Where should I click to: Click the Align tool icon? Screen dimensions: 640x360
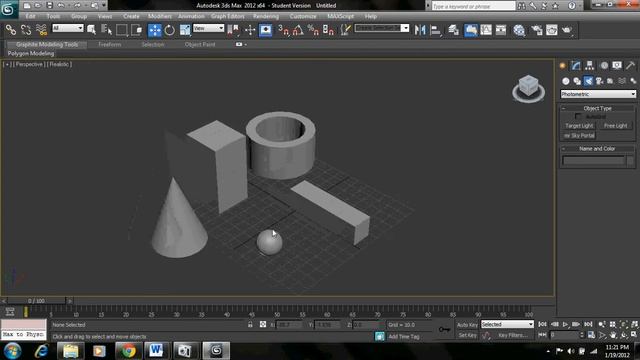point(436,30)
